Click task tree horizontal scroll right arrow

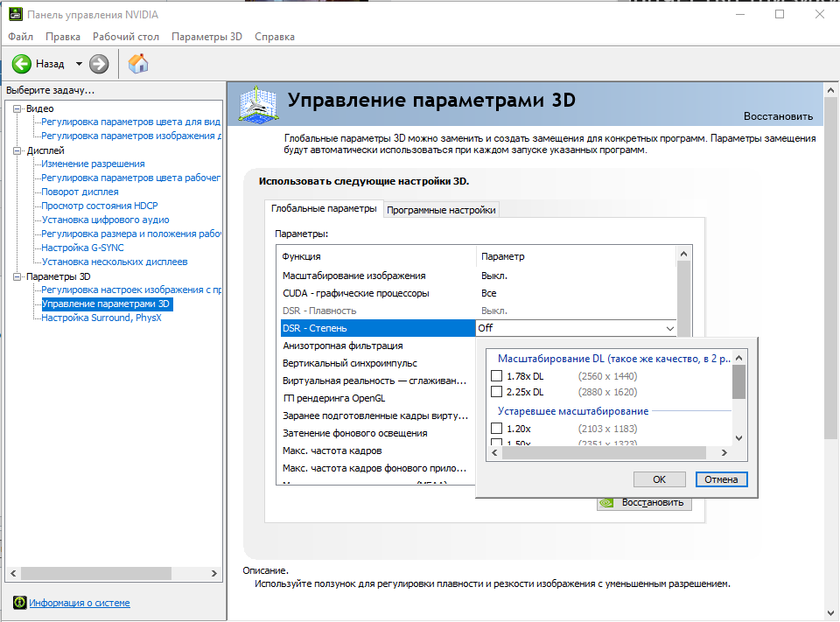[213, 573]
